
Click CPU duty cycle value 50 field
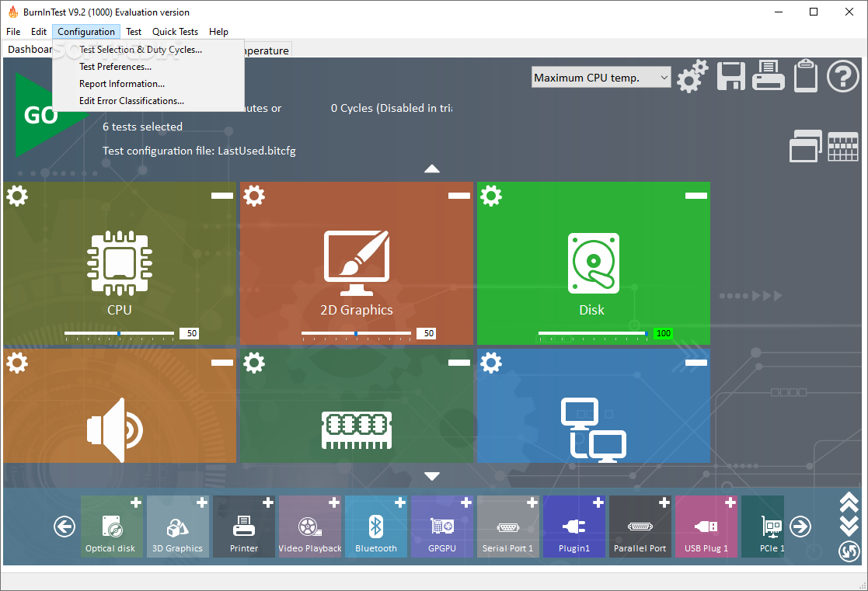(190, 333)
